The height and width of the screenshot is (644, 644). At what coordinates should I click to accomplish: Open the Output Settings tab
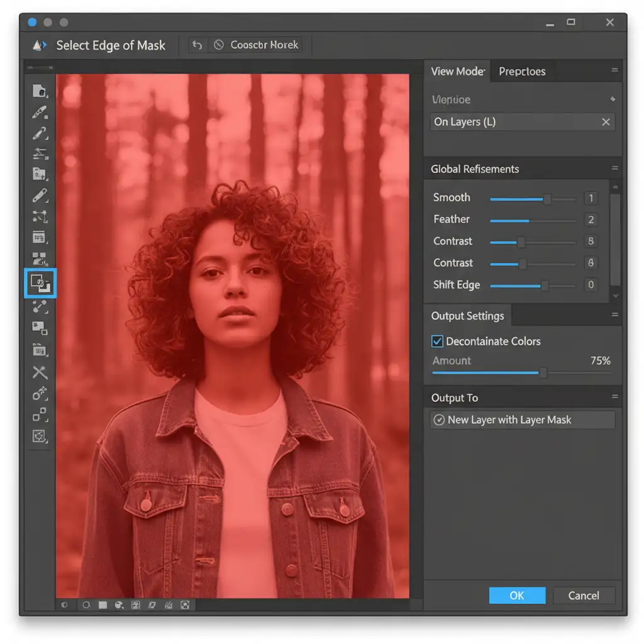coord(467,316)
